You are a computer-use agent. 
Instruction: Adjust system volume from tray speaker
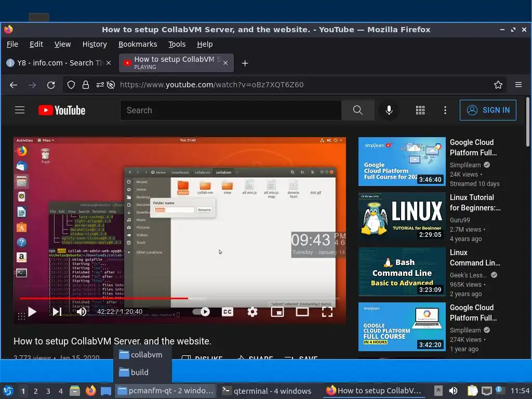point(453,391)
